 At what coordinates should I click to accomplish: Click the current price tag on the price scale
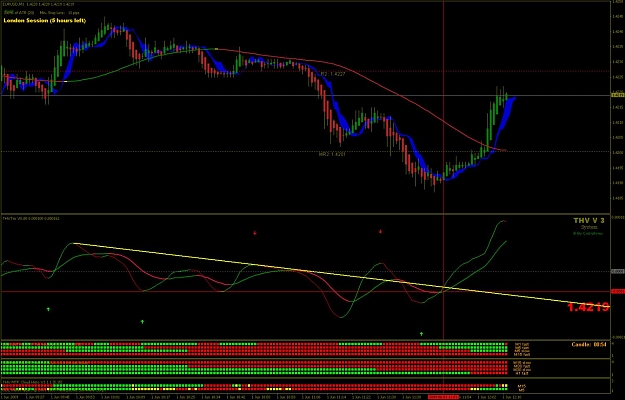pyautogui.click(x=617, y=95)
